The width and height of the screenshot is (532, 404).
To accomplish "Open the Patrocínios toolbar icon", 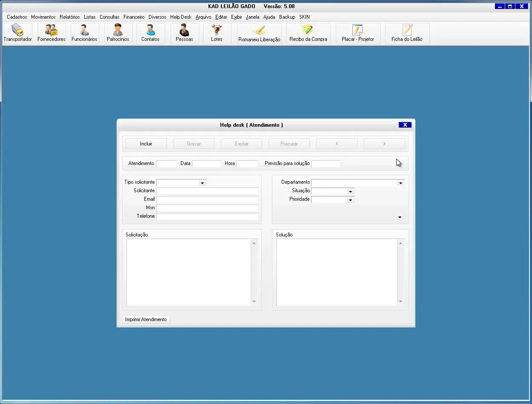I will (x=118, y=34).
